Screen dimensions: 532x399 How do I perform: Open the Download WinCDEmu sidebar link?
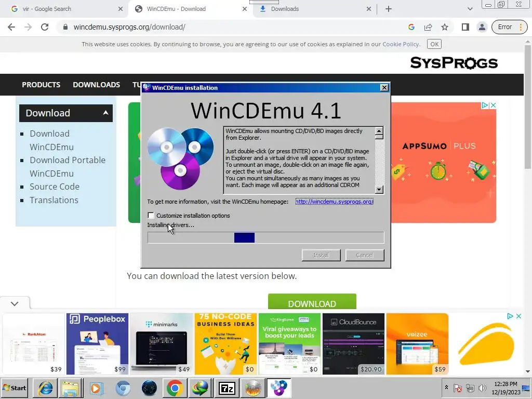[x=51, y=140]
